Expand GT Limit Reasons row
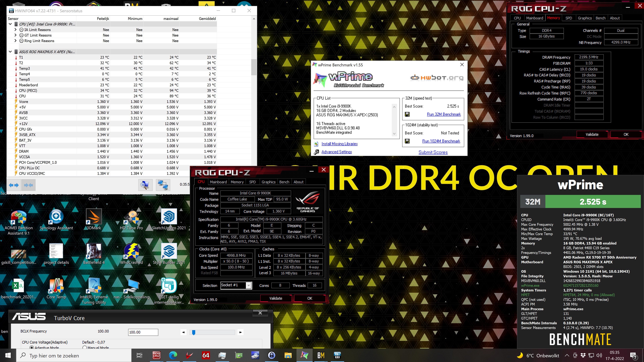The image size is (644, 362). click(15, 35)
